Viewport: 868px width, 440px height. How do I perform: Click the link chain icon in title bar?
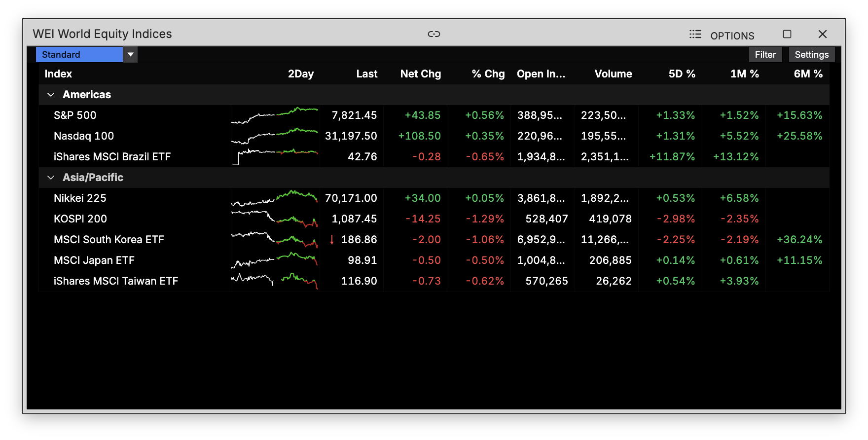tap(434, 34)
